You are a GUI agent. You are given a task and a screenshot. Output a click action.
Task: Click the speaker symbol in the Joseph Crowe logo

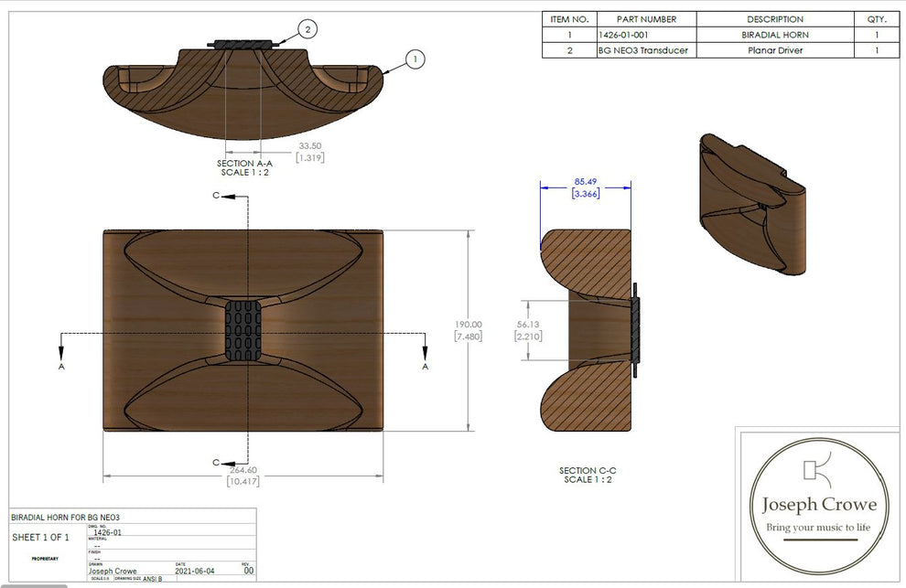pos(809,470)
